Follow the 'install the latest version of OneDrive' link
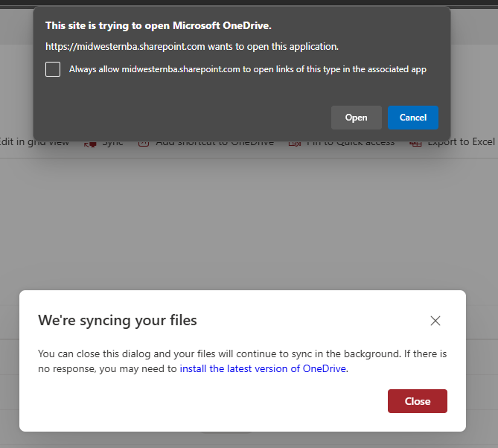 point(263,368)
